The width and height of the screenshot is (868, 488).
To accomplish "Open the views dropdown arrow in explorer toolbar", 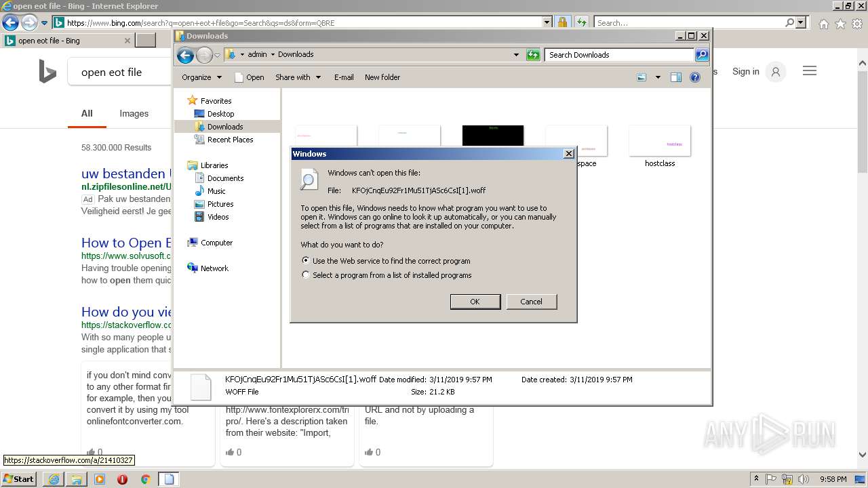I will (x=658, y=77).
